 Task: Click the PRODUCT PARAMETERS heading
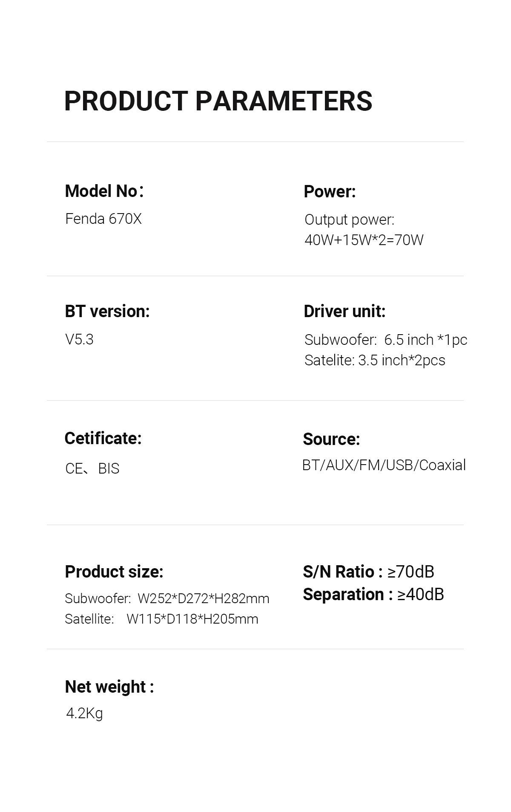pyautogui.click(x=218, y=101)
